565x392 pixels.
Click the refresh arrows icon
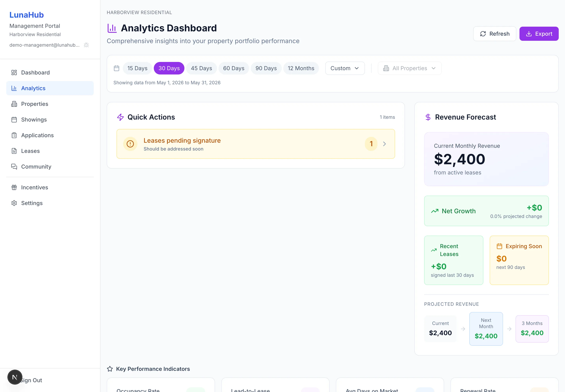coord(483,34)
